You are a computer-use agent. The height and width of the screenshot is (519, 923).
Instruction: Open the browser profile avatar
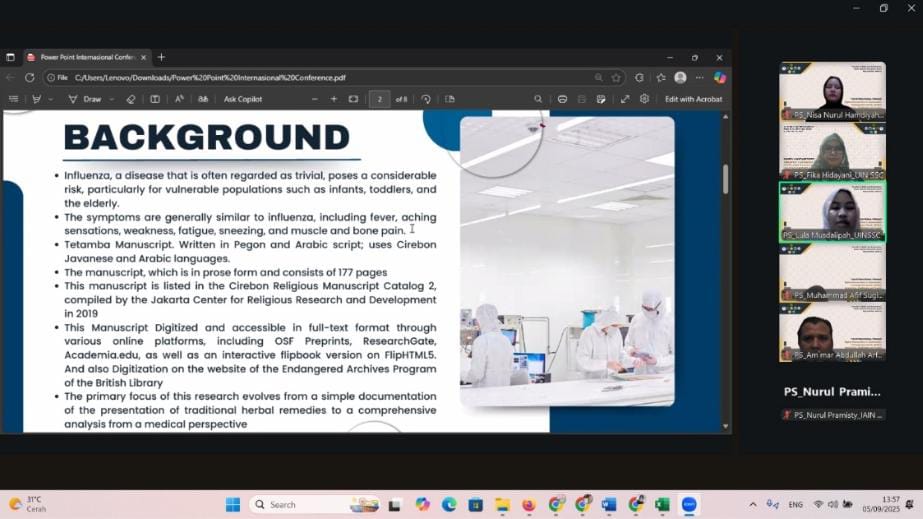680,77
